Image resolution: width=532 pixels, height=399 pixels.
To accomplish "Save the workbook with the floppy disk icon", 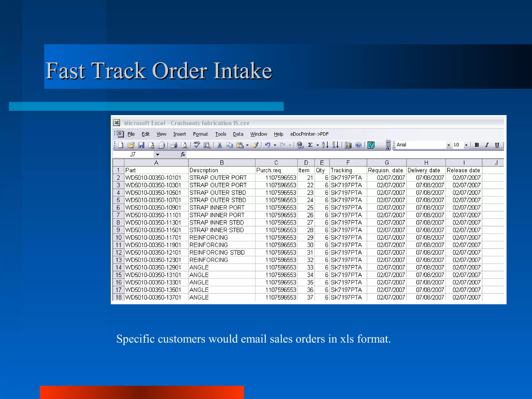I will click(141, 145).
